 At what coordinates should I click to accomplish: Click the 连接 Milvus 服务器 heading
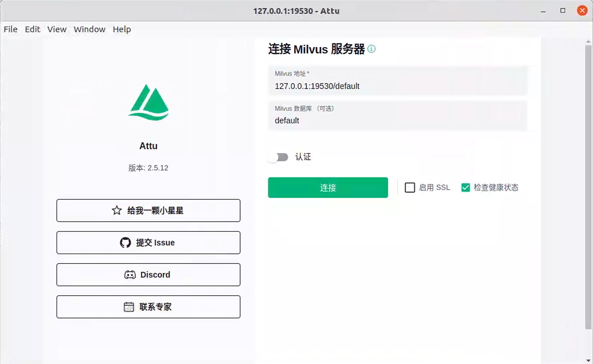pos(316,49)
